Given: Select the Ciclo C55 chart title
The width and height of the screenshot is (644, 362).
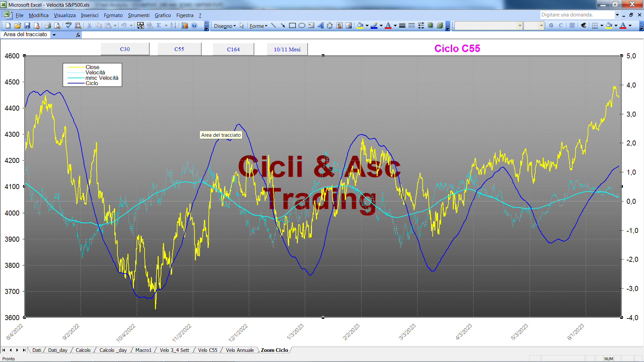Looking at the screenshot, I should click(457, 48).
